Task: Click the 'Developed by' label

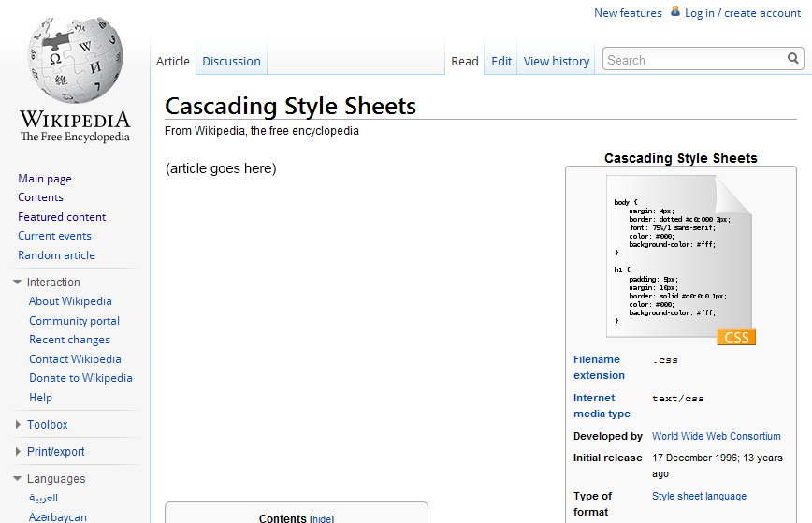Action: tap(608, 436)
